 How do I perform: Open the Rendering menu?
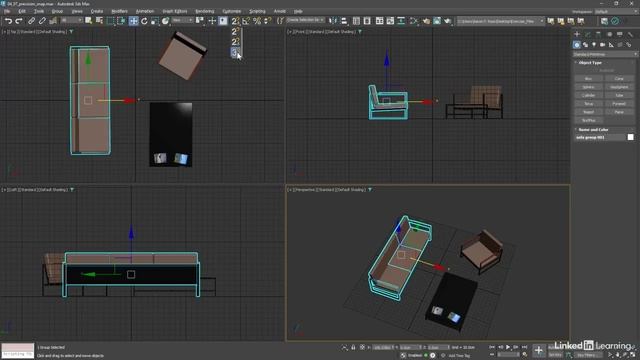click(x=204, y=11)
